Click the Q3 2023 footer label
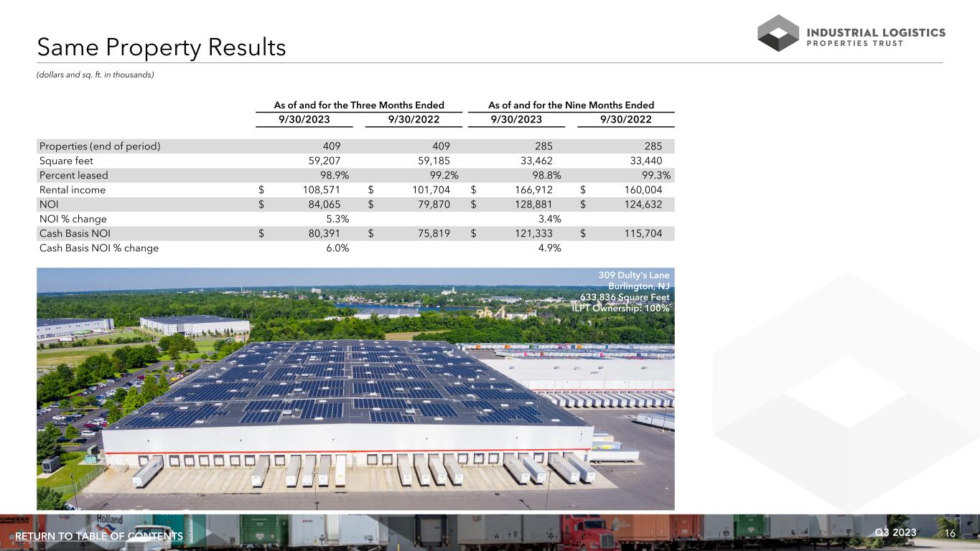 [x=896, y=532]
